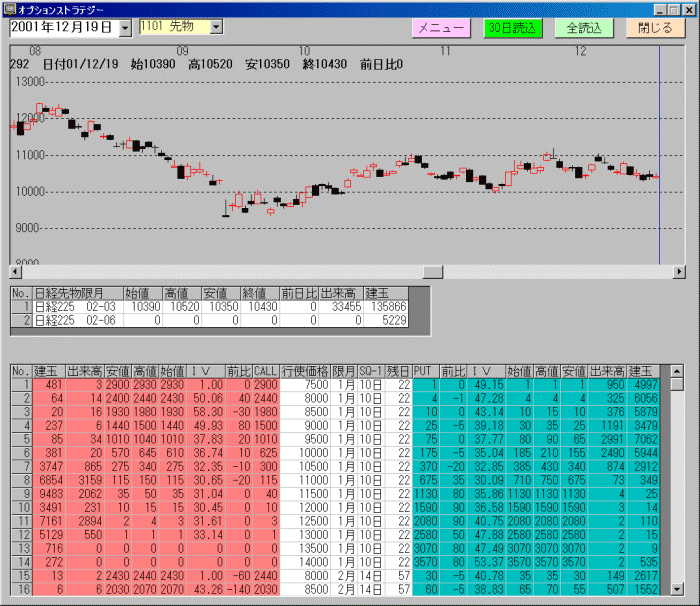Click the chart horizontal scrollbar thumb
Image resolution: width=700 pixels, height=606 pixels.
[x=433, y=272]
